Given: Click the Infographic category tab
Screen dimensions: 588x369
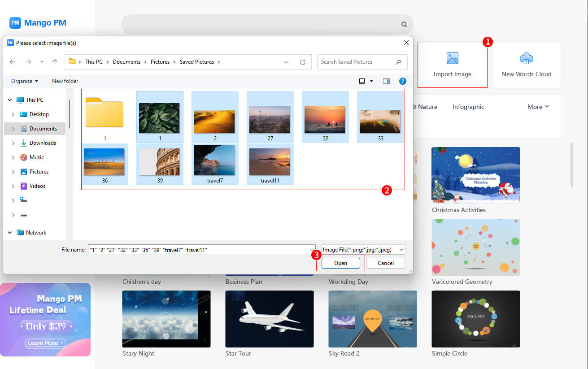Looking at the screenshot, I should [468, 107].
